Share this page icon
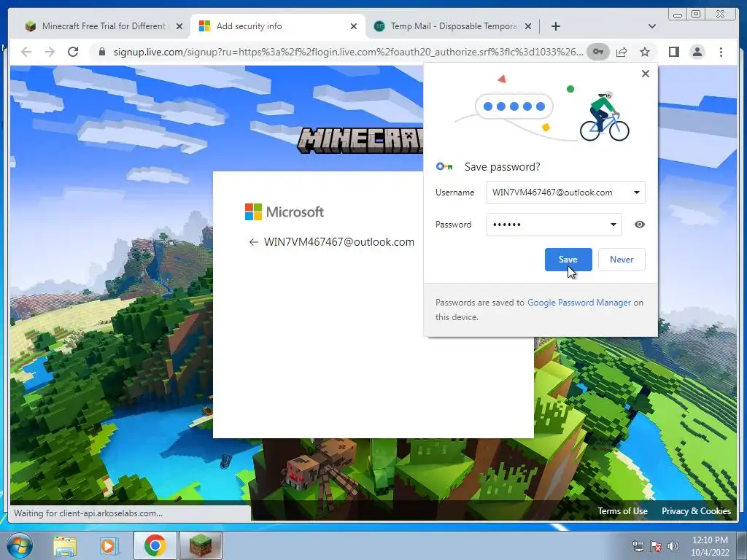747x560 pixels. [622, 52]
